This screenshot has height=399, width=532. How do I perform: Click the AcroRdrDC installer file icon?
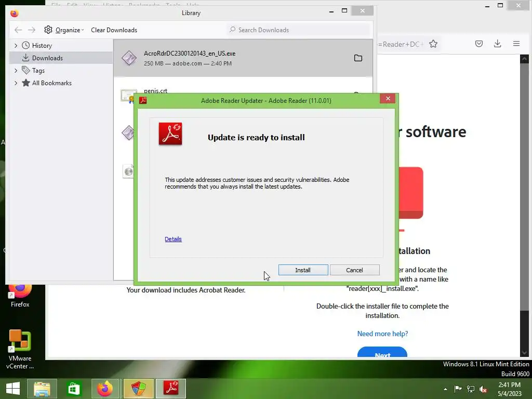129,58
